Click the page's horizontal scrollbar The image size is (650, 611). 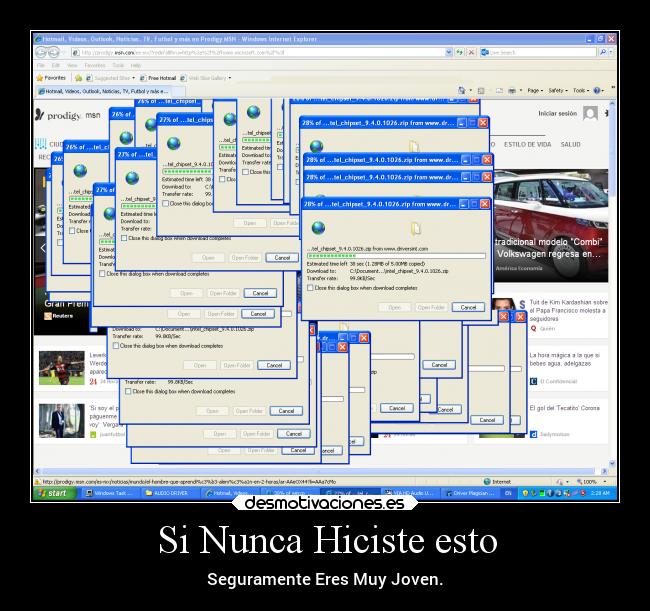pos(318,471)
